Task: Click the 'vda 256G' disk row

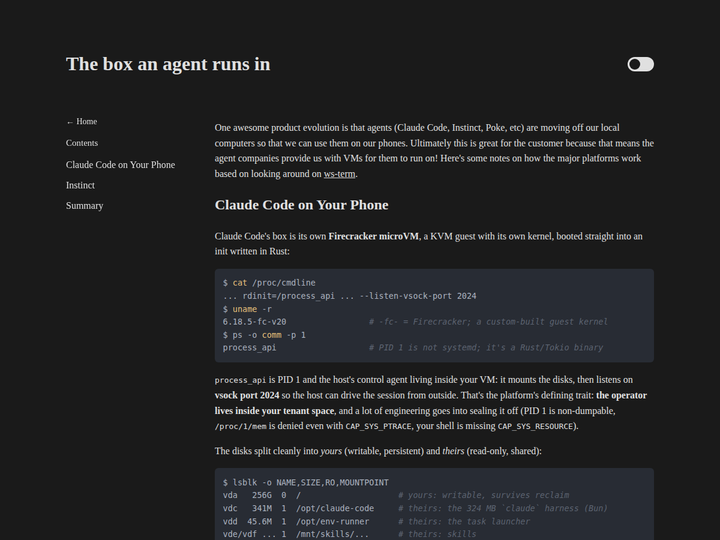Action: pos(396,495)
